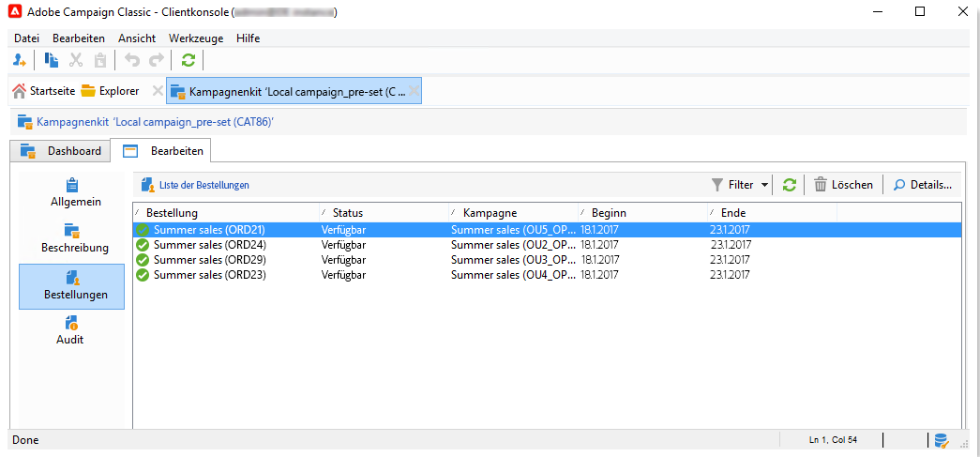Open the Datei menu
This screenshot has height=457, width=980.
coord(26,38)
